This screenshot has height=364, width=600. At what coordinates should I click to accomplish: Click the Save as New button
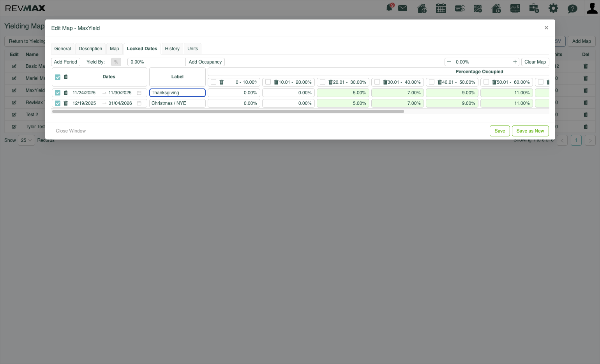pos(530,131)
